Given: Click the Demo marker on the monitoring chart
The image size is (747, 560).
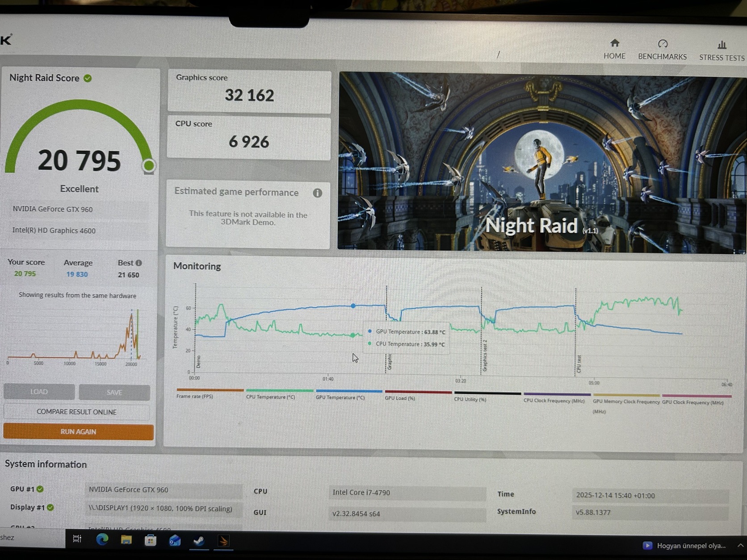Looking at the screenshot, I should (198, 361).
